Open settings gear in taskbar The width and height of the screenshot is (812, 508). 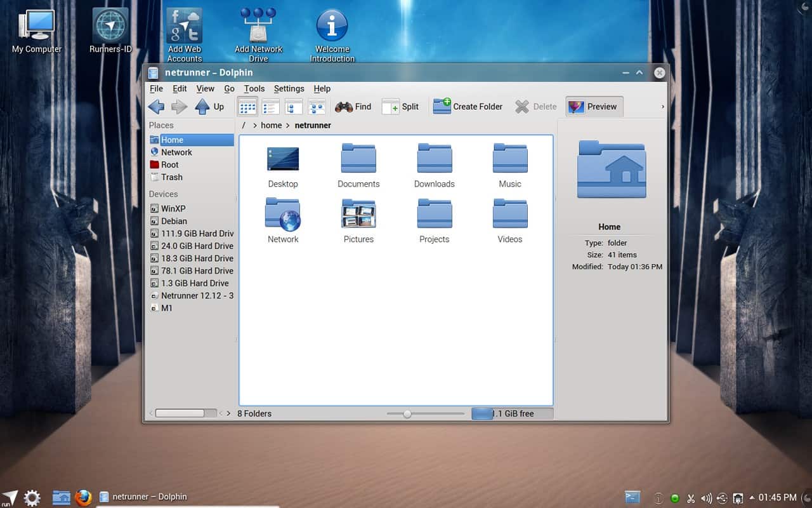32,497
